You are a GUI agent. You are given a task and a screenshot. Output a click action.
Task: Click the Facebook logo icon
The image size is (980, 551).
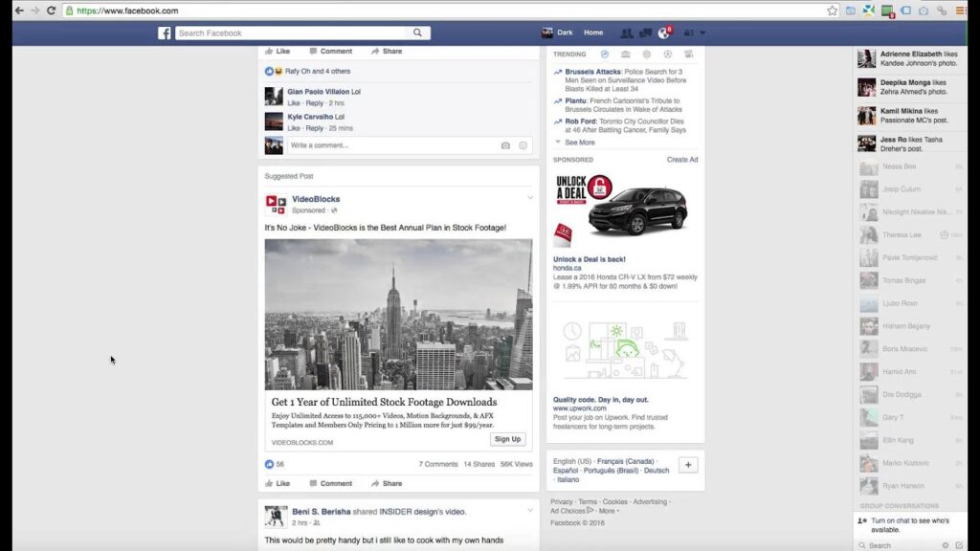[x=165, y=33]
